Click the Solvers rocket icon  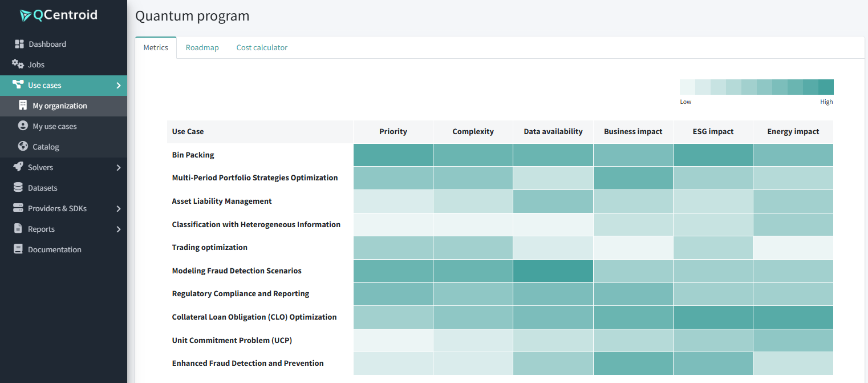[18, 167]
